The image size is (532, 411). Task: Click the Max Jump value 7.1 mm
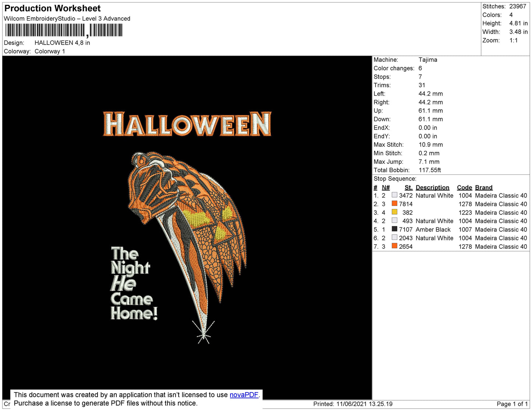(x=429, y=162)
